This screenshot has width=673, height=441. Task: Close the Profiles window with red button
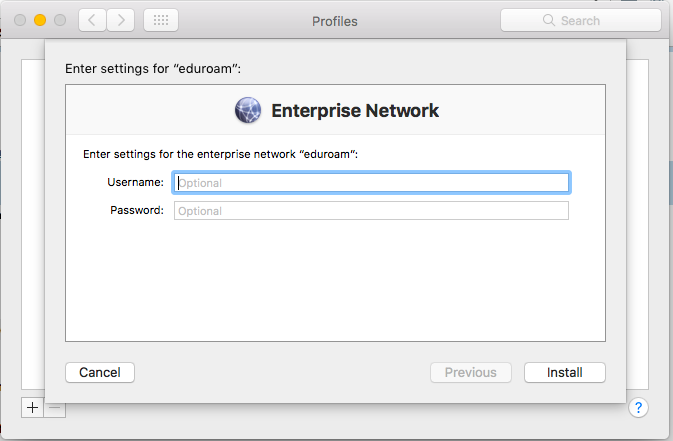click(20, 20)
